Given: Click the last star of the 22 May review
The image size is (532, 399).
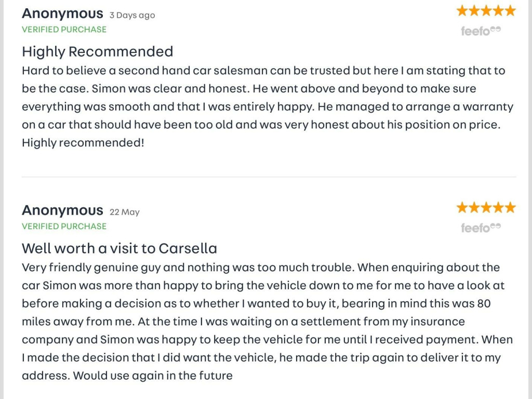Looking at the screenshot, I should (x=510, y=208).
